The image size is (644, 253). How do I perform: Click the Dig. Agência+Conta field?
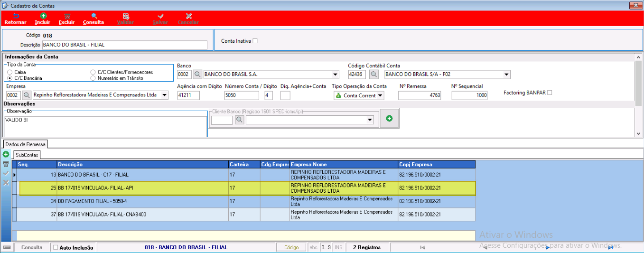(x=285, y=95)
